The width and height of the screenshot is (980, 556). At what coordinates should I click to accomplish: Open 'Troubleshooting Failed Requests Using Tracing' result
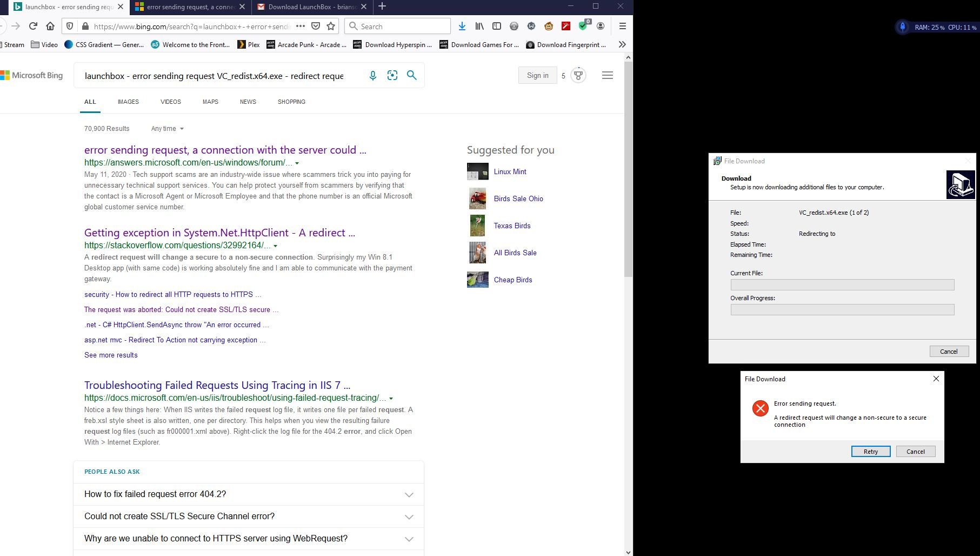[217, 386]
